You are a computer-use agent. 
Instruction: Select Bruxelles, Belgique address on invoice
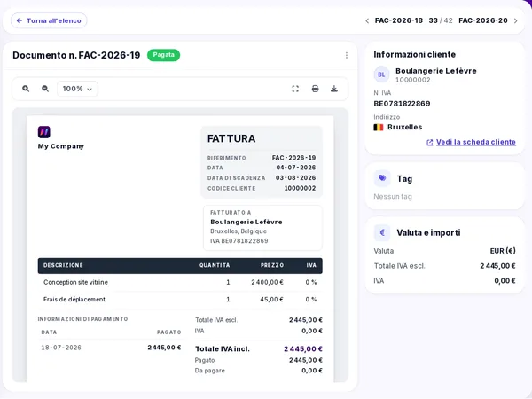tap(239, 231)
